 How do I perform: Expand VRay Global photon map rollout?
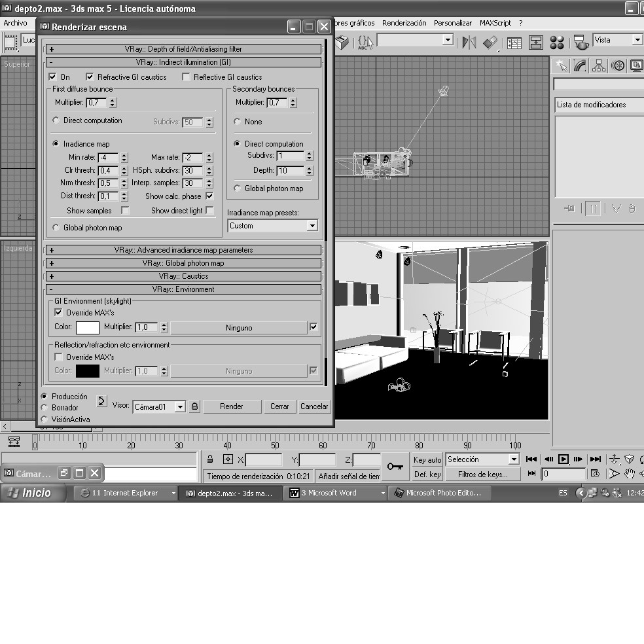184,263
